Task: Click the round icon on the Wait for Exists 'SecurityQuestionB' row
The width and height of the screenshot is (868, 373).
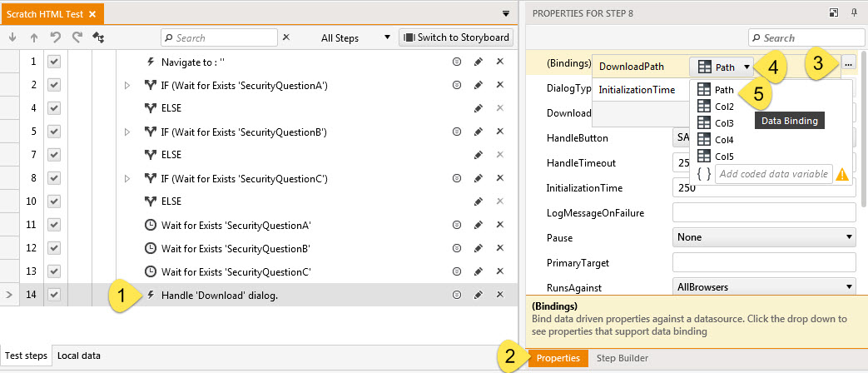Action: [456, 248]
